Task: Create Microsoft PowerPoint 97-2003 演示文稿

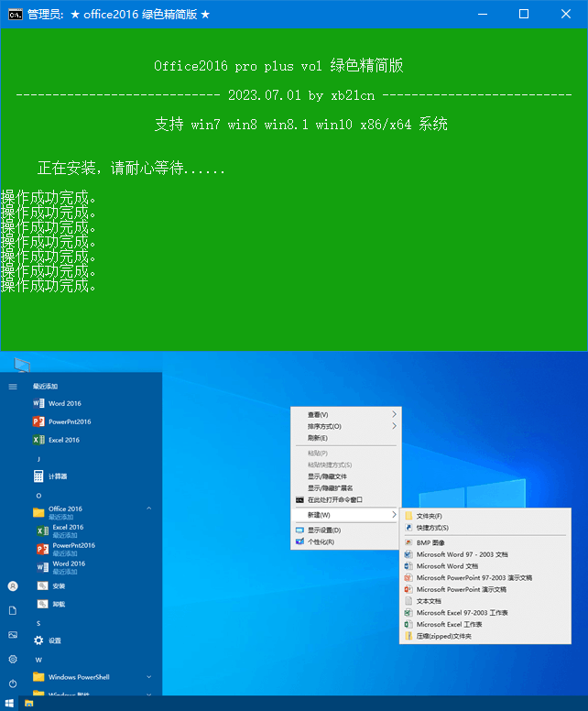Action: (x=485, y=577)
